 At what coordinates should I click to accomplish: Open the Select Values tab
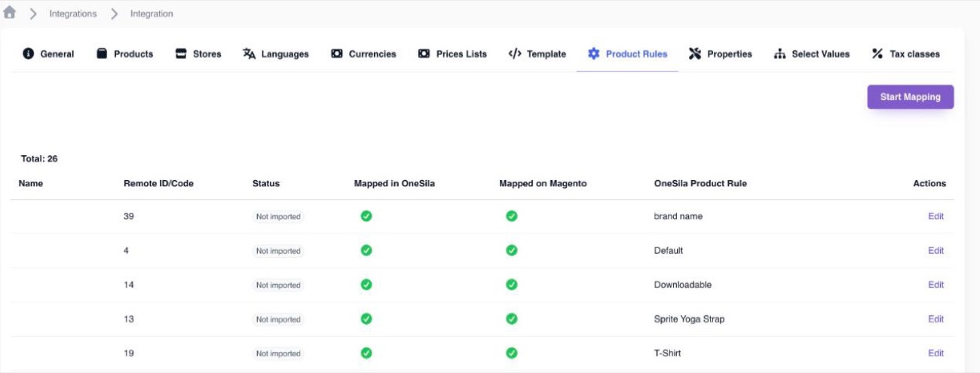812,54
